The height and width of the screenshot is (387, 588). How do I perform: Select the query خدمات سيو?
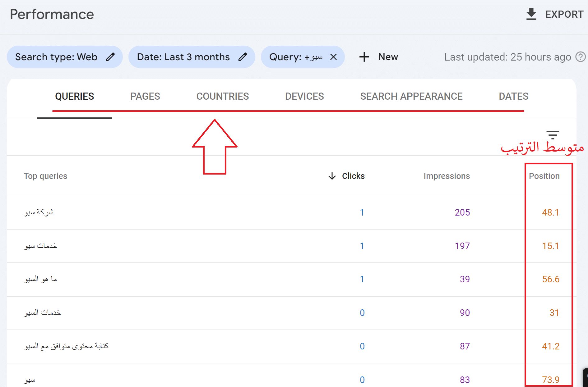[41, 246]
